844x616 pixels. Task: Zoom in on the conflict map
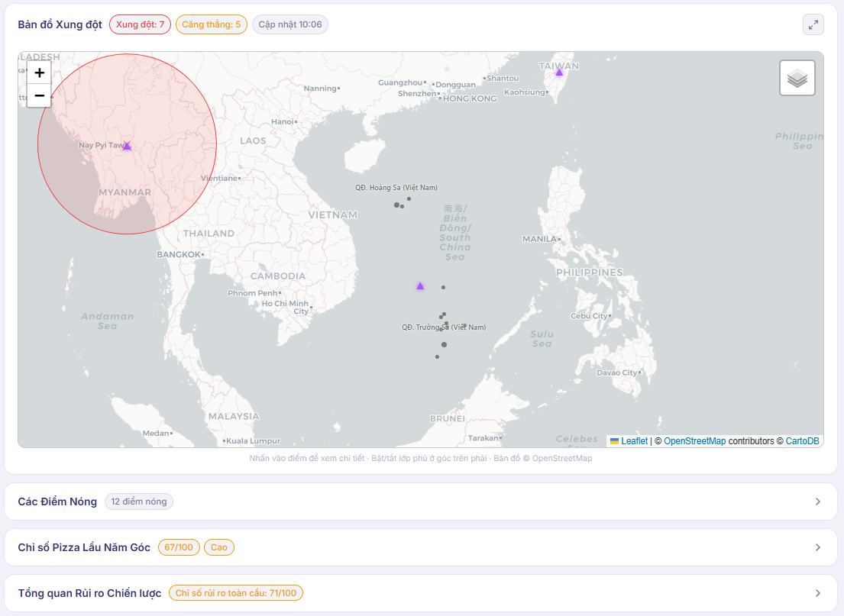[x=39, y=73]
